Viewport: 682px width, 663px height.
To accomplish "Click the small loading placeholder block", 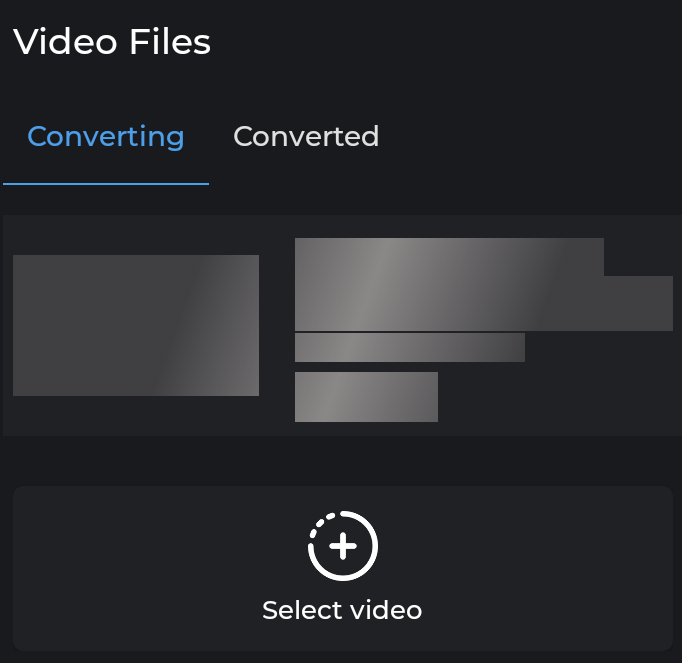I will point(366,397).
